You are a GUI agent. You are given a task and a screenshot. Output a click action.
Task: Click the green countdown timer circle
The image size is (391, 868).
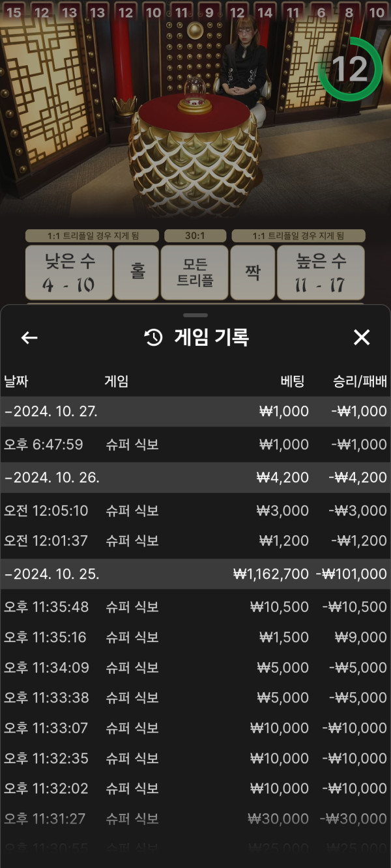coord(349,69)
